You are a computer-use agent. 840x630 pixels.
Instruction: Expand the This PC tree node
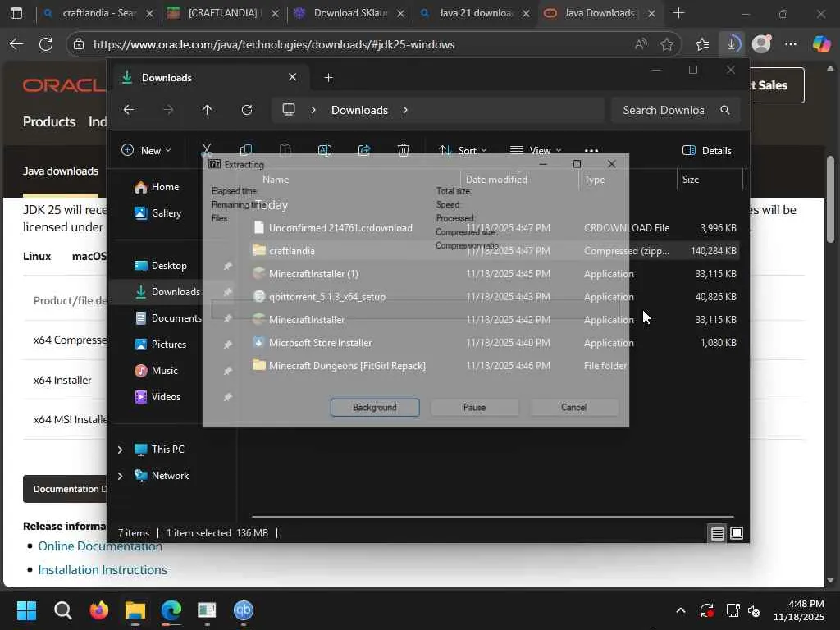click(120, 450)
